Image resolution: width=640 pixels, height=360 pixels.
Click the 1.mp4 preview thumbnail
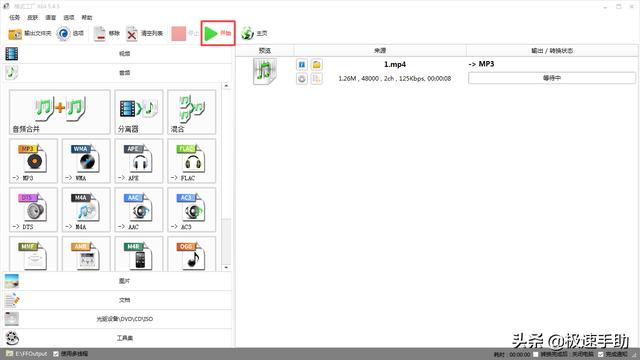265,71
